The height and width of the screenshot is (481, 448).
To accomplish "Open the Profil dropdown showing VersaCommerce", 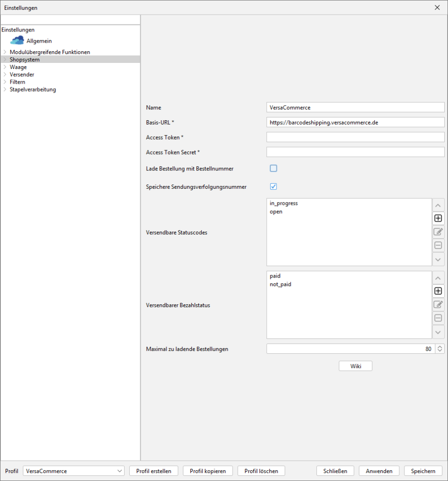I will 73,471.
